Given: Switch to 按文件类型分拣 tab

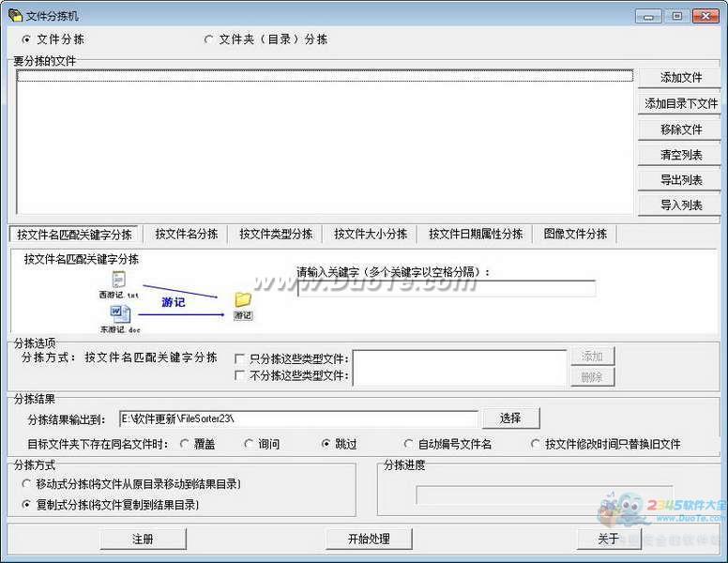Looking at the screenshot, I should (x=276, y=235).
